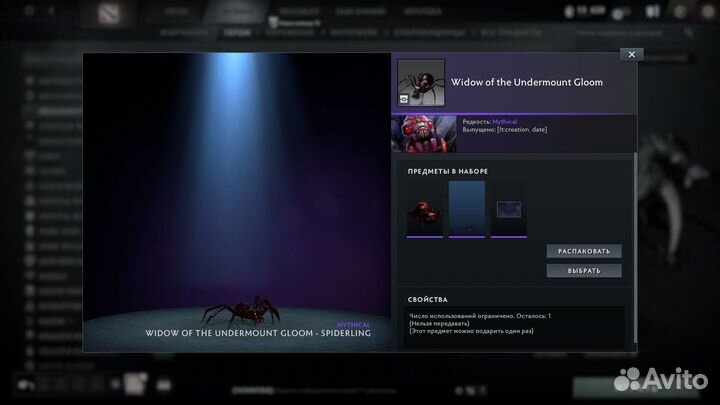Image resolution: width=720 pixels, height=405 pixels.
Task: Select the tall blue loading screen set item
Action: coord(467,209)
